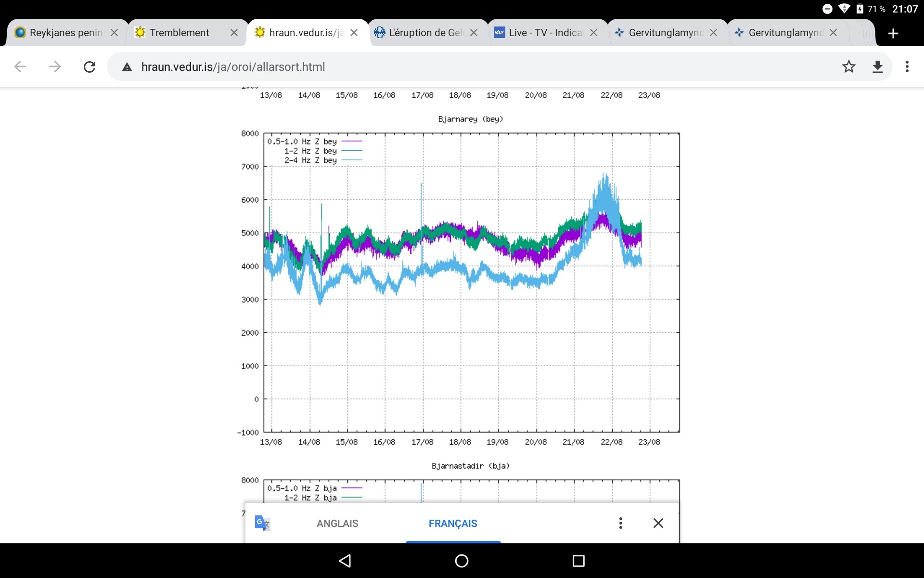Open Google Translate icon in bar

pyautogui.click(x=262, y=523)
